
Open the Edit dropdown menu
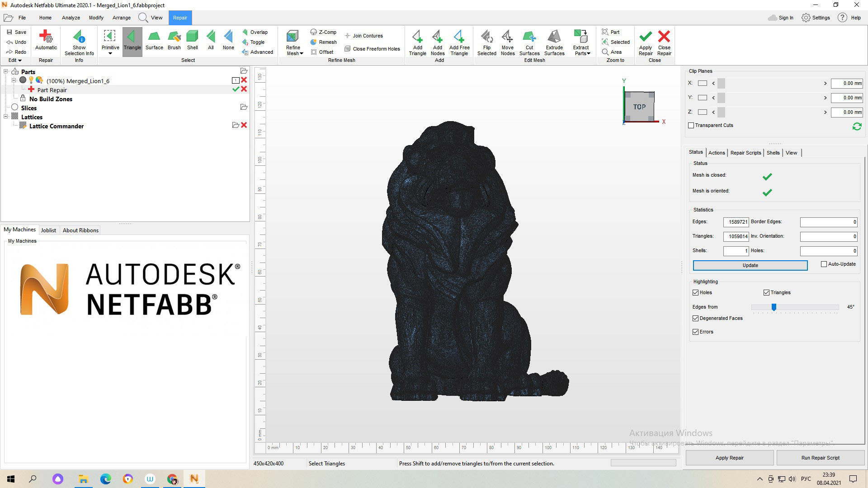[15, 60]
